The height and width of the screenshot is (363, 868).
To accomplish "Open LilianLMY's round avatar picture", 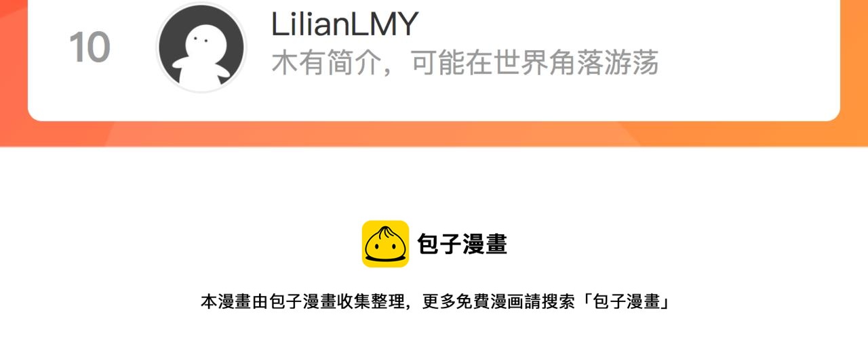I will (x=201, y=47).
